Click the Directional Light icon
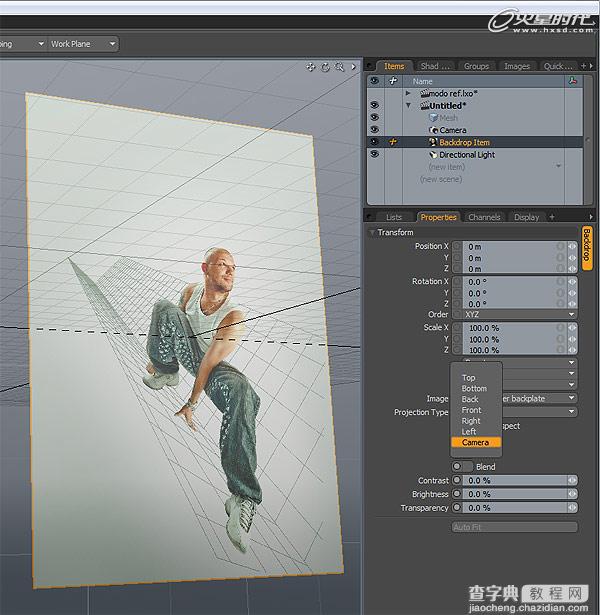600x615 pixels. coord(433,155)
